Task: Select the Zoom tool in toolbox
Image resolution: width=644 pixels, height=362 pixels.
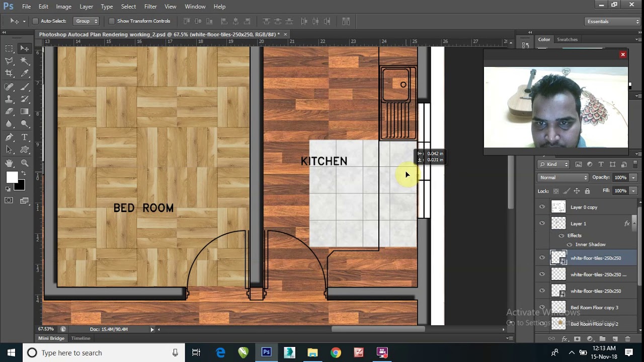Action: coord(25,163)
